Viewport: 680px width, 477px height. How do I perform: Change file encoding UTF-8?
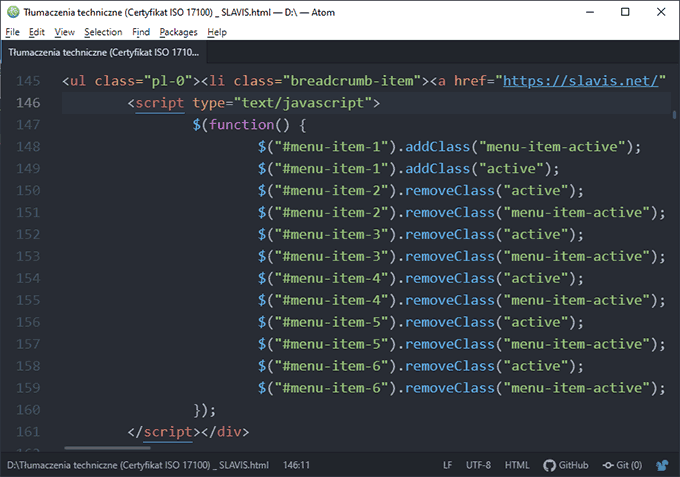(478, 465)
